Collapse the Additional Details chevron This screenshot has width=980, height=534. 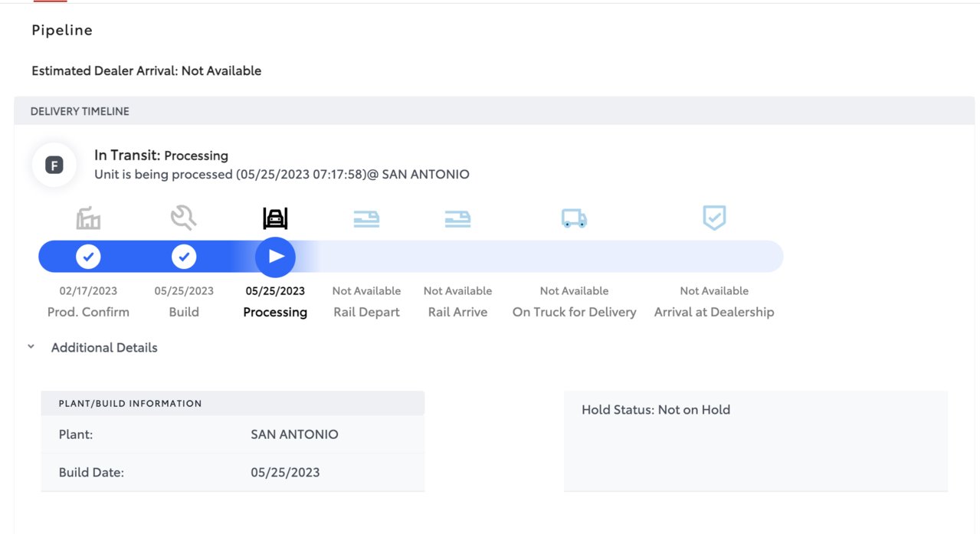pos(31,347)
